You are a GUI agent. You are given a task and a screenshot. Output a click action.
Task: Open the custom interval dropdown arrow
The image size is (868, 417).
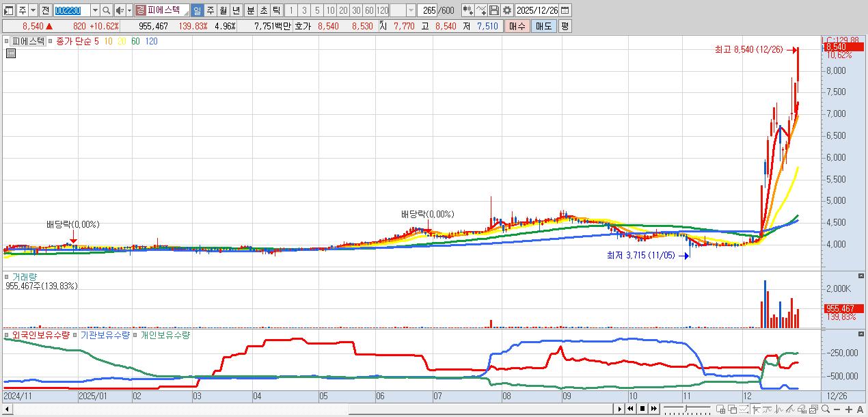coord(411,10)
